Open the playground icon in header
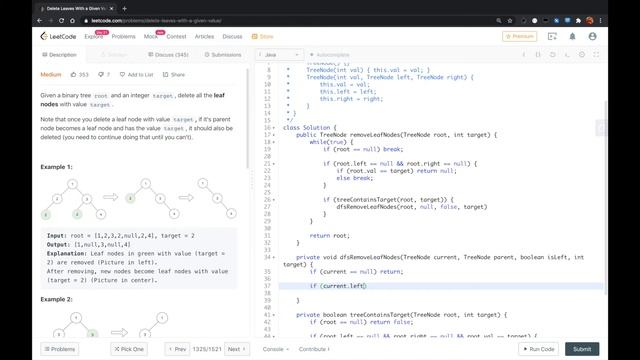 click(x=552, y=36)
